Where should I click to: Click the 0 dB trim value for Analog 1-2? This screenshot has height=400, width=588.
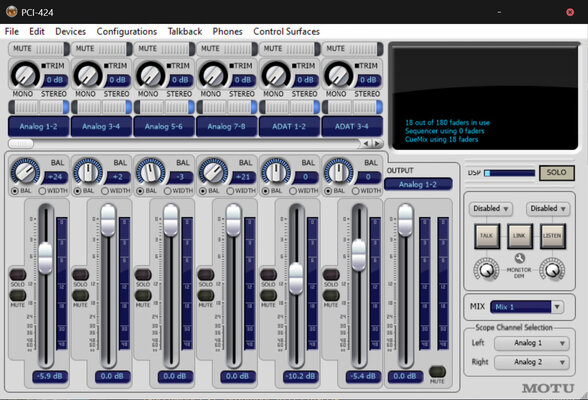55,80
